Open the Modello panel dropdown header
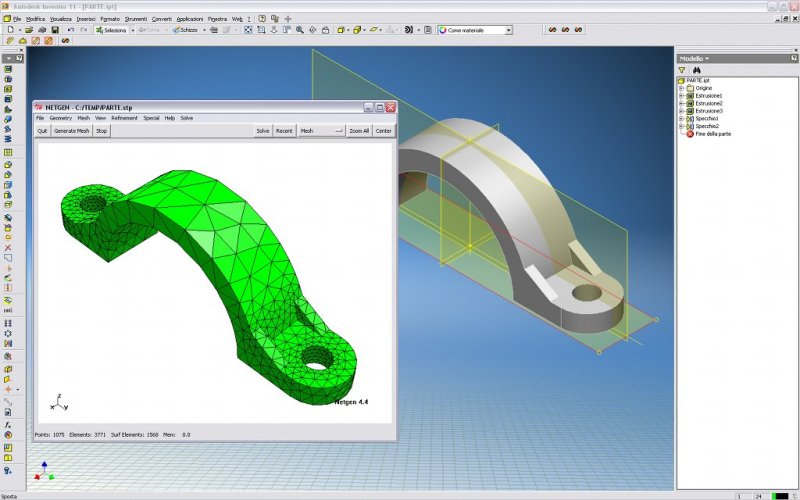The height and width of the screenshot is (500, 800). point(694,58)
